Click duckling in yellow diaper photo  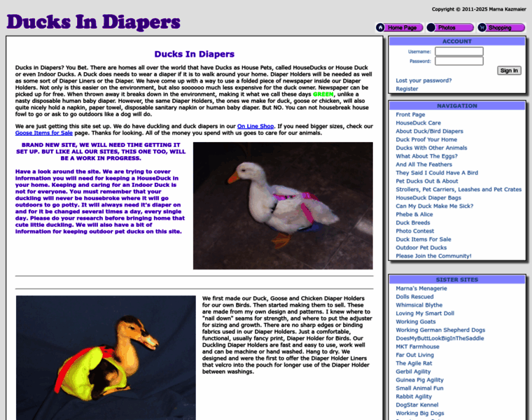click(106, 358)
